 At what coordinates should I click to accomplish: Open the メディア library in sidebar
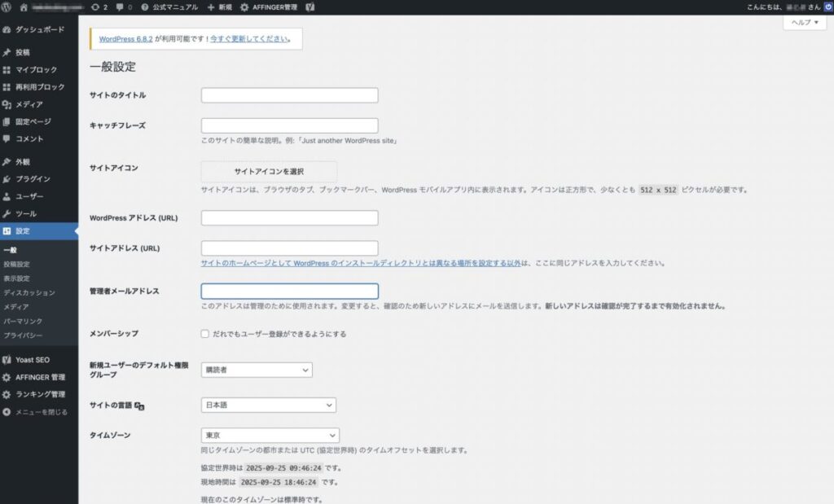pyautogui.click(x=29, y=104)
